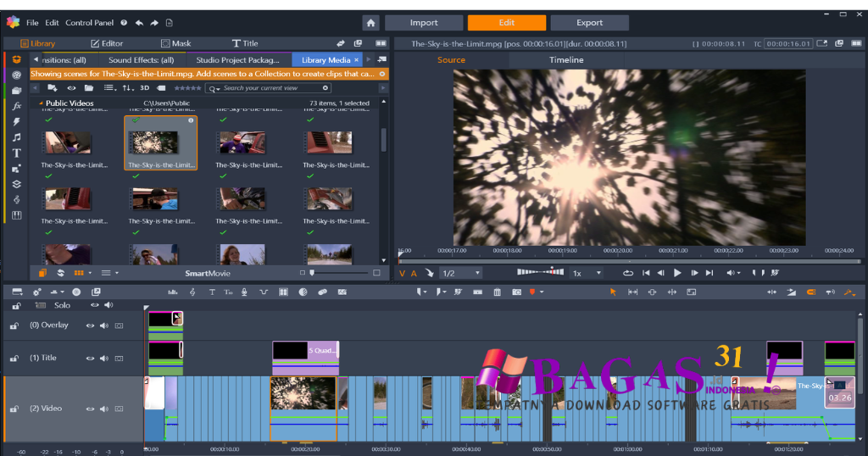The width and height of the screenshot is (868, 456).
Task: Click the library search input field
Action: point(269,88)
